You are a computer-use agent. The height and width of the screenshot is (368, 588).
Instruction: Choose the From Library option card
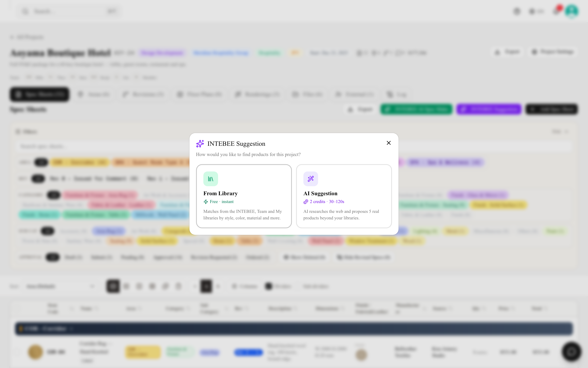[x=244, y=196]
